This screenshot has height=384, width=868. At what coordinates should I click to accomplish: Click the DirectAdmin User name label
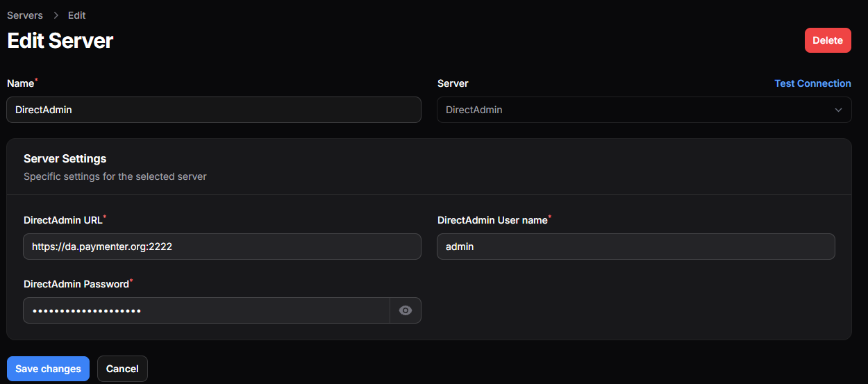click(492, 220)
